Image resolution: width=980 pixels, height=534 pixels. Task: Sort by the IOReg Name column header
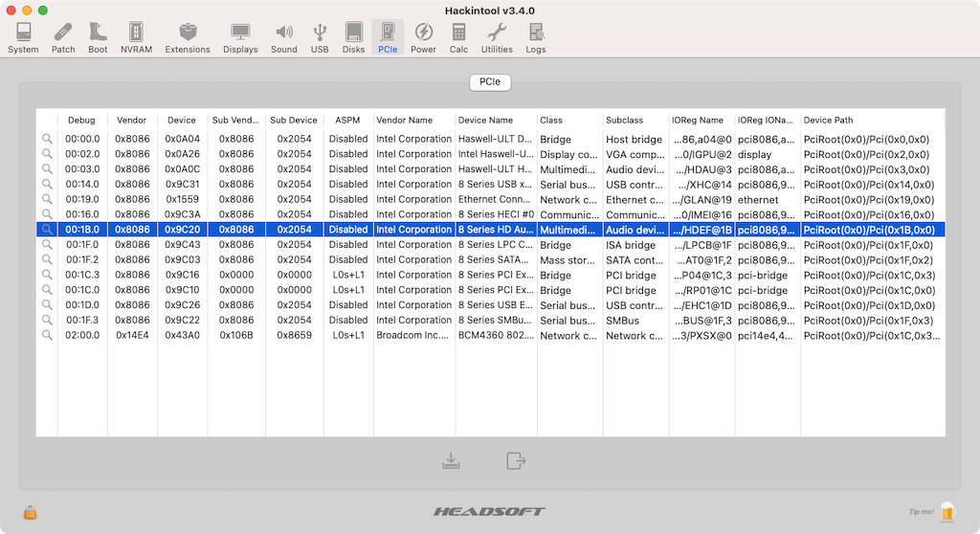tap(702, 120)
